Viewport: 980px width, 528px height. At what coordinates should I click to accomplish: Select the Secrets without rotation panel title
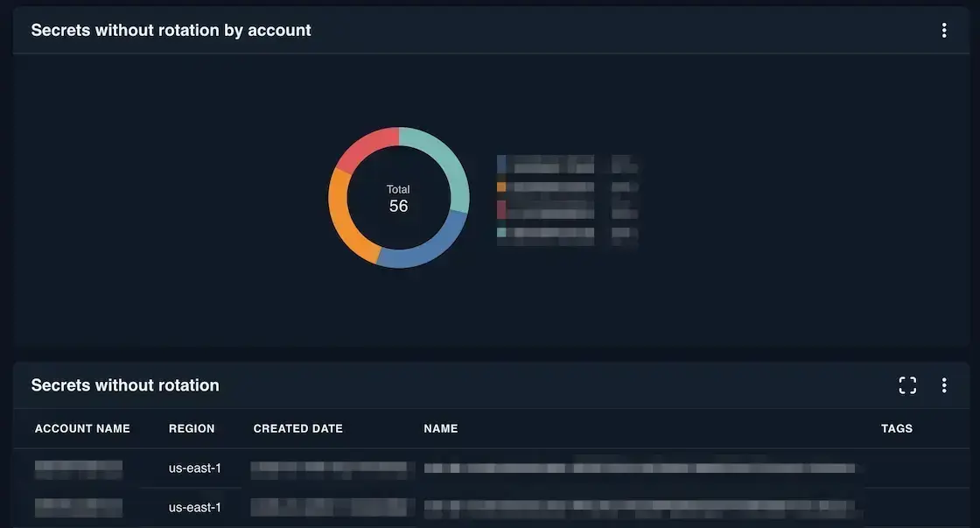(125, 384)
